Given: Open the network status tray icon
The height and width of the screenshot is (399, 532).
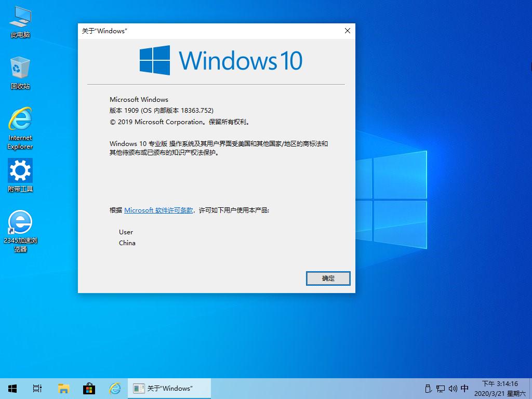Looking at the screenshot, I should point(441,389).
